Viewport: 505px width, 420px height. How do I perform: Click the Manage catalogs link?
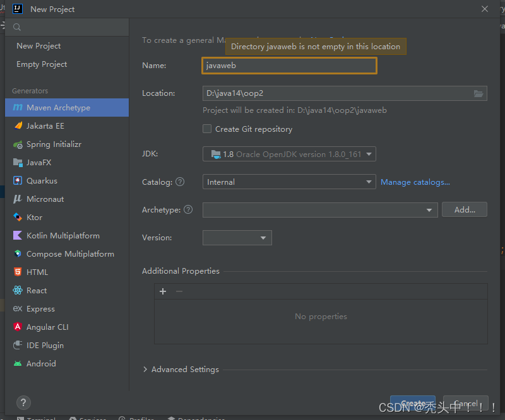(x=415, y=182)
